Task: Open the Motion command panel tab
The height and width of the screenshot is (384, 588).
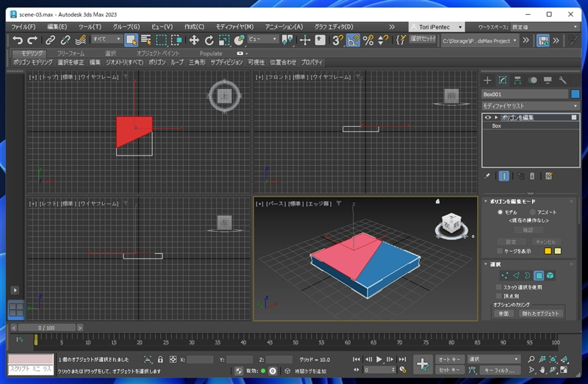Action: [532, 80]
